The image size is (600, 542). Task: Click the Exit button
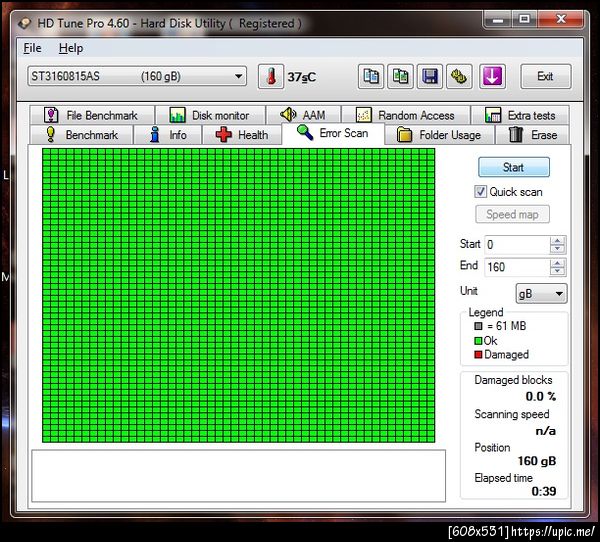(x=545, y=77)
